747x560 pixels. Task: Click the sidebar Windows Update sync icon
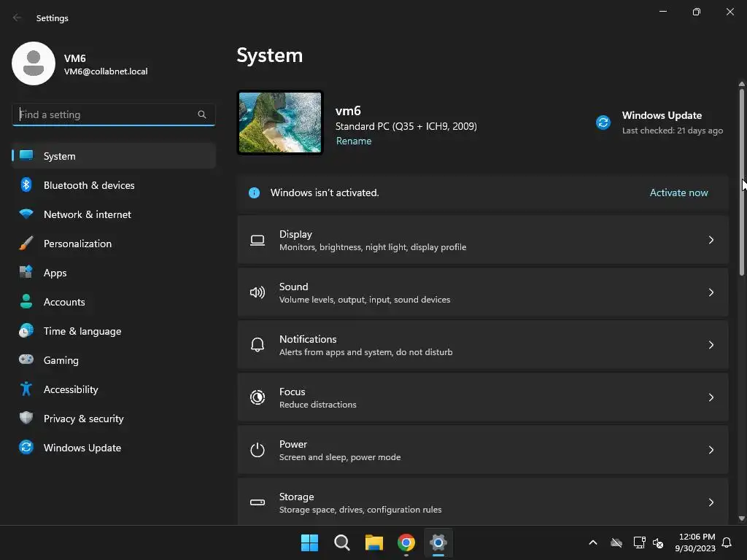pos(26,447)
